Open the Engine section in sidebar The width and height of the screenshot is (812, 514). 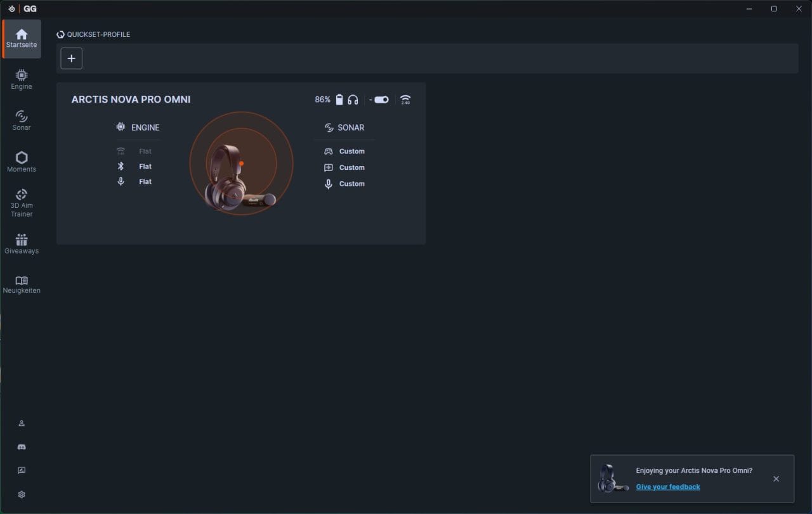click(x=22, y=80)
